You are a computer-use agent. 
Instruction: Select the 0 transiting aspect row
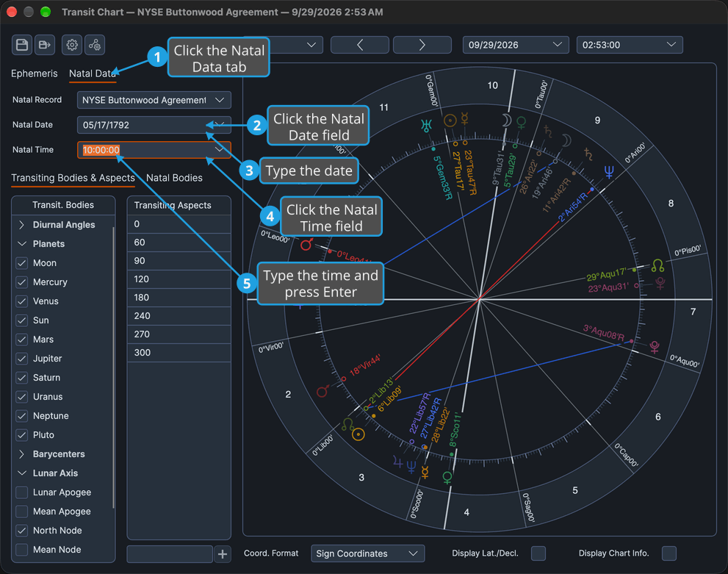click(x=179, y=224)
